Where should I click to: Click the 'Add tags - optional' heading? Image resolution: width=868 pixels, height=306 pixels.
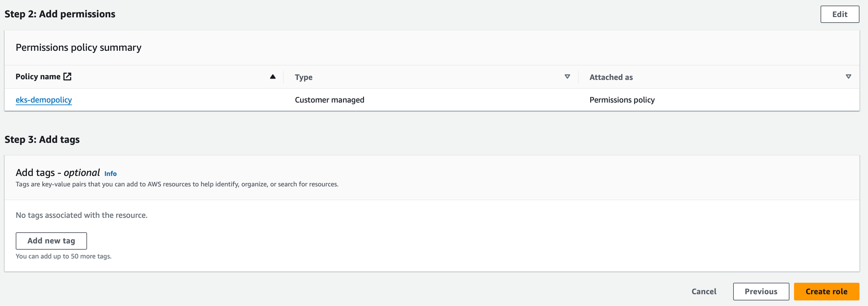coord(58,172)
